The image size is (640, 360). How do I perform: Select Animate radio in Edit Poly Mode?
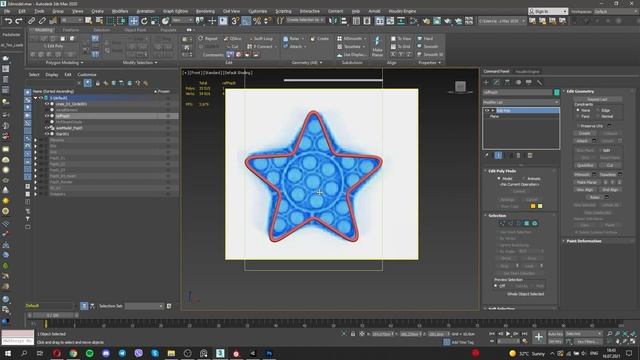pos(524,178)
